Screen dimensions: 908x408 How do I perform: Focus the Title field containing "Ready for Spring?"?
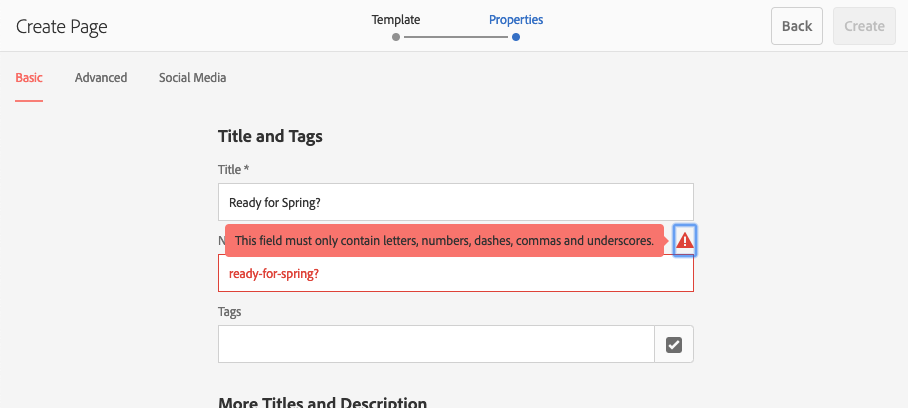(455, 202)
